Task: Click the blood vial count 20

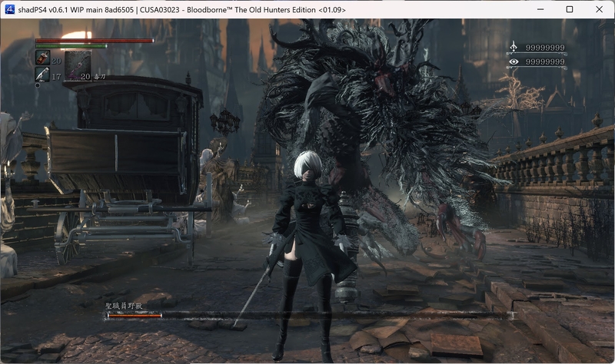Action: coord(56,61)
